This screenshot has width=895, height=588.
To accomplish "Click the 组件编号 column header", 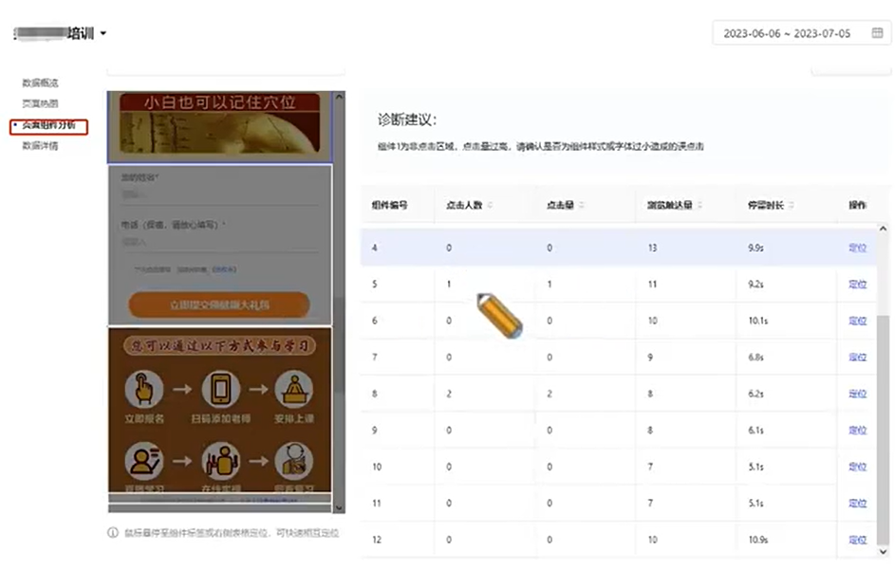I will 389,205.
